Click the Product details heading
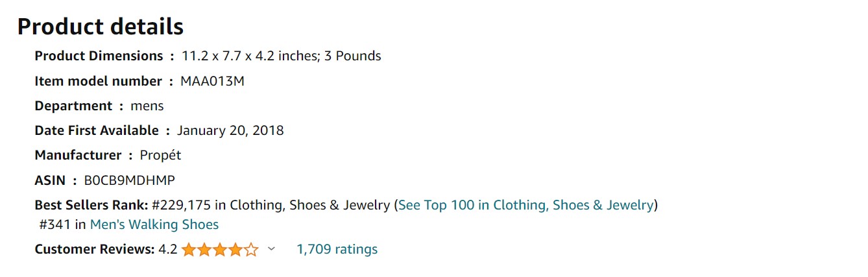This screenshot has width=868, height=277. (x=101, y=27)
